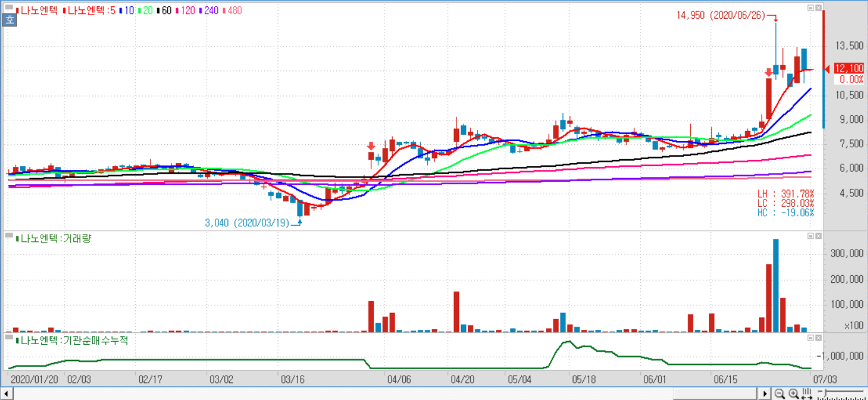Click the horizontal chart scrollbar thumb
The image size is (868, 400).
[716, 394]
